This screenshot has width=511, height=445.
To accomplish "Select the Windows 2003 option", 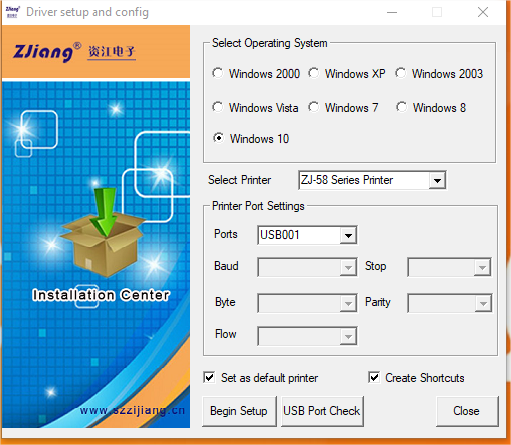I will tap(401, 73).
